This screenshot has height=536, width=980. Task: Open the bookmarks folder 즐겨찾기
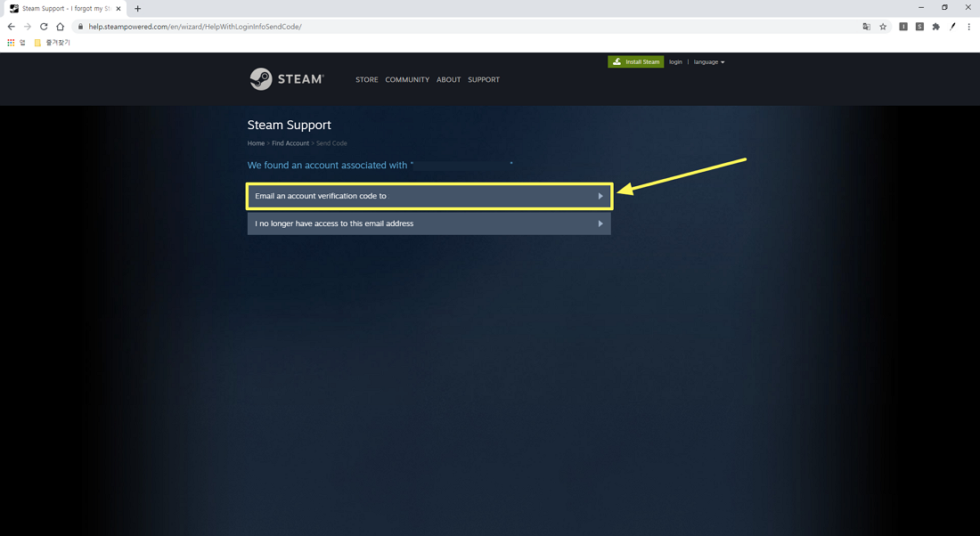coord(52,43)
